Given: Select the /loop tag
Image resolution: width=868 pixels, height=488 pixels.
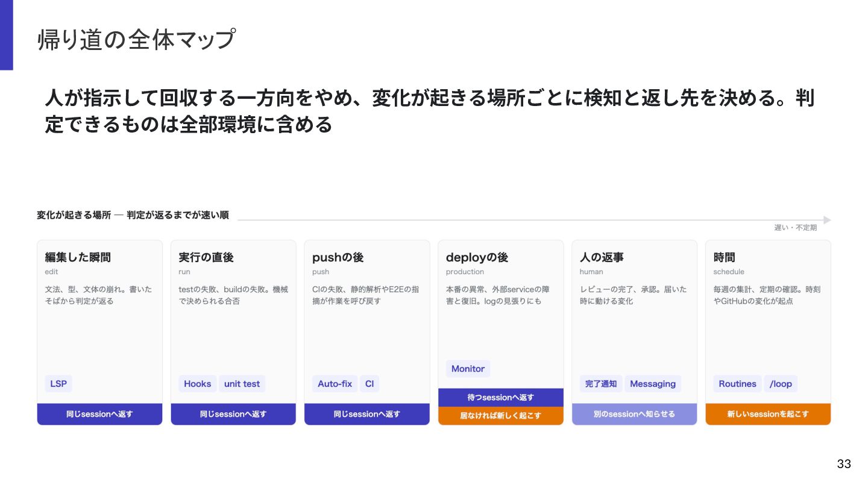Looking at the screenshot, I should (781, 384).
